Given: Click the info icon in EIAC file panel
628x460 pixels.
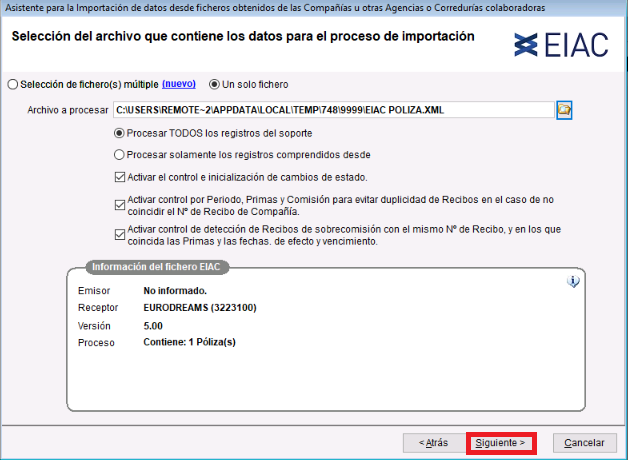Looking at the screenshot, I should coord(573,282).
